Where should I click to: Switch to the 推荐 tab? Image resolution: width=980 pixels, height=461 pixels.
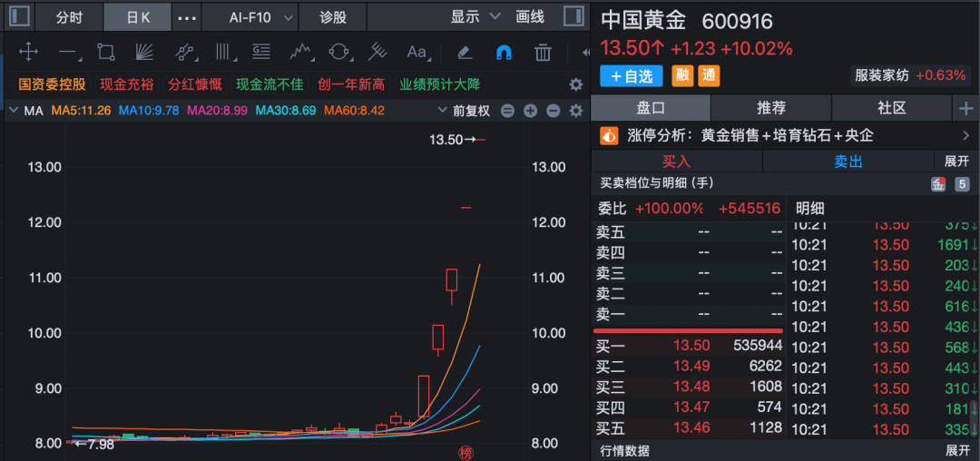(x=771, y=108)
